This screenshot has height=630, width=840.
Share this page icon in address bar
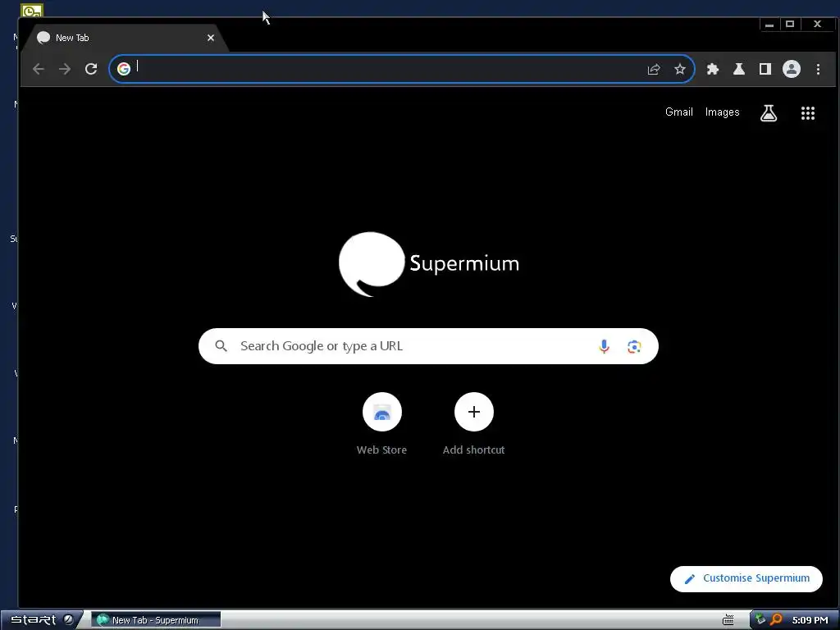(654, 69)
